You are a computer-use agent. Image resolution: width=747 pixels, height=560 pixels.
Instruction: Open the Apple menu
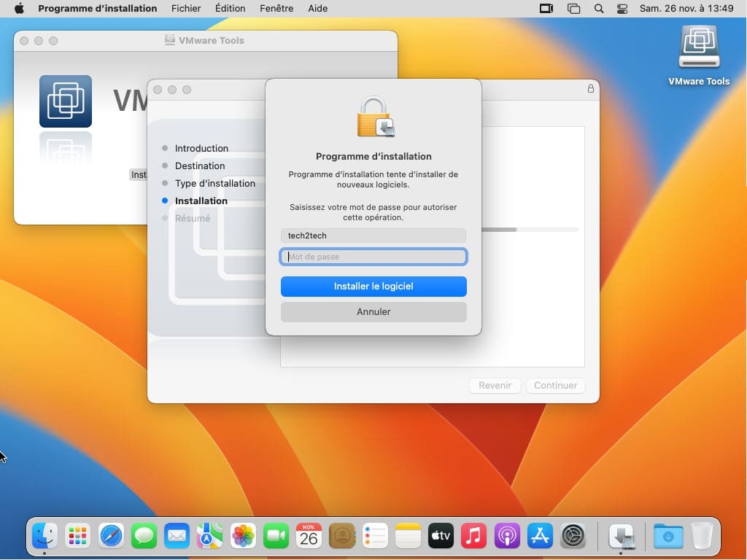(19, 9)
